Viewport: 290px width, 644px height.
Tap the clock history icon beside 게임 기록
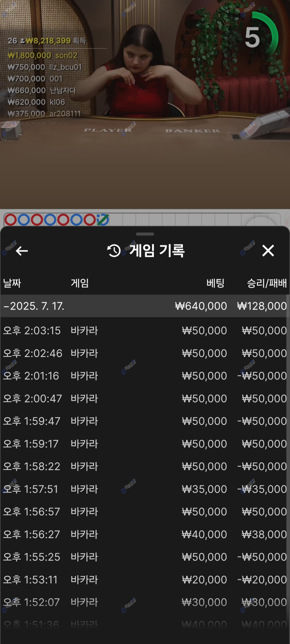point(114,251)
